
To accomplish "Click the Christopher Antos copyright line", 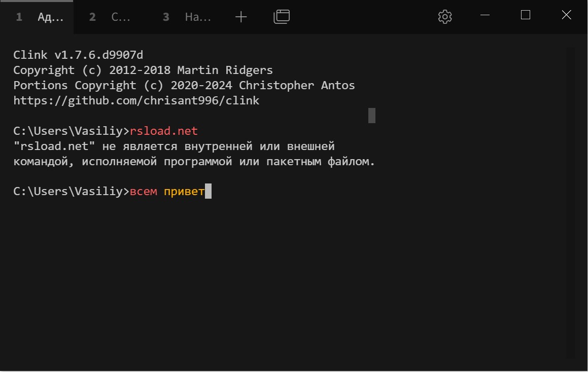I will 184,85.
